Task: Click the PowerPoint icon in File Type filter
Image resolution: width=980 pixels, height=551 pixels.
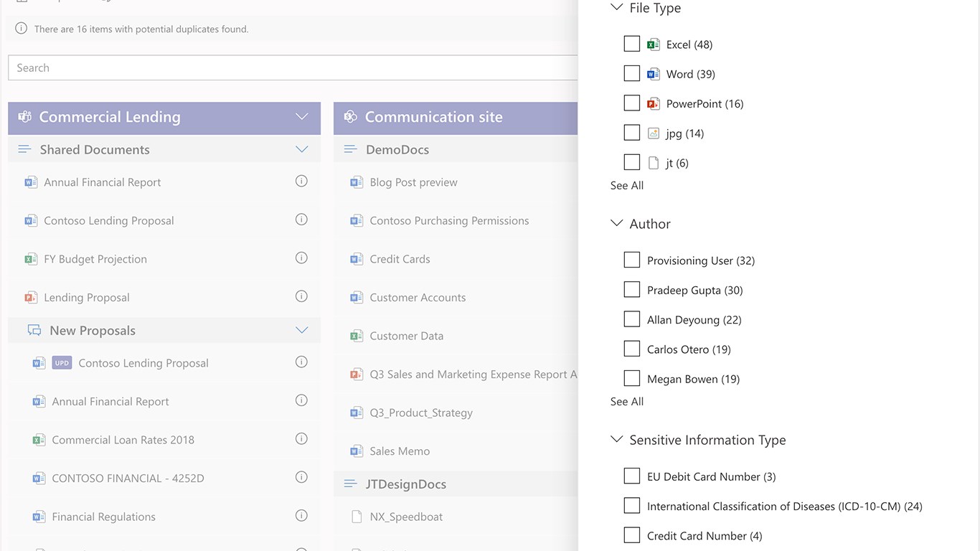Action: coord(653,104)
